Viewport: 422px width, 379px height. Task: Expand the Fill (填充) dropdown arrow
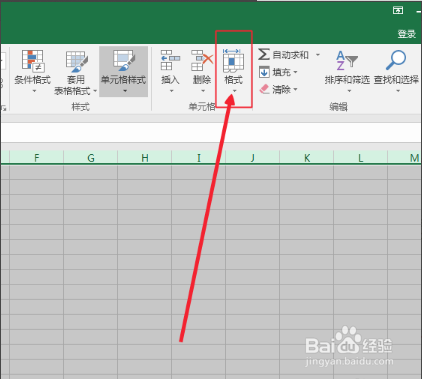click(x=295, y=72)
